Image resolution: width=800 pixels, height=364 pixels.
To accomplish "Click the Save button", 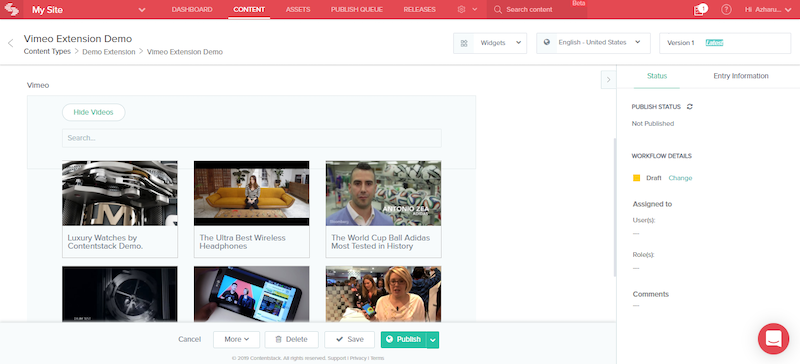I will tap(349, 339).
